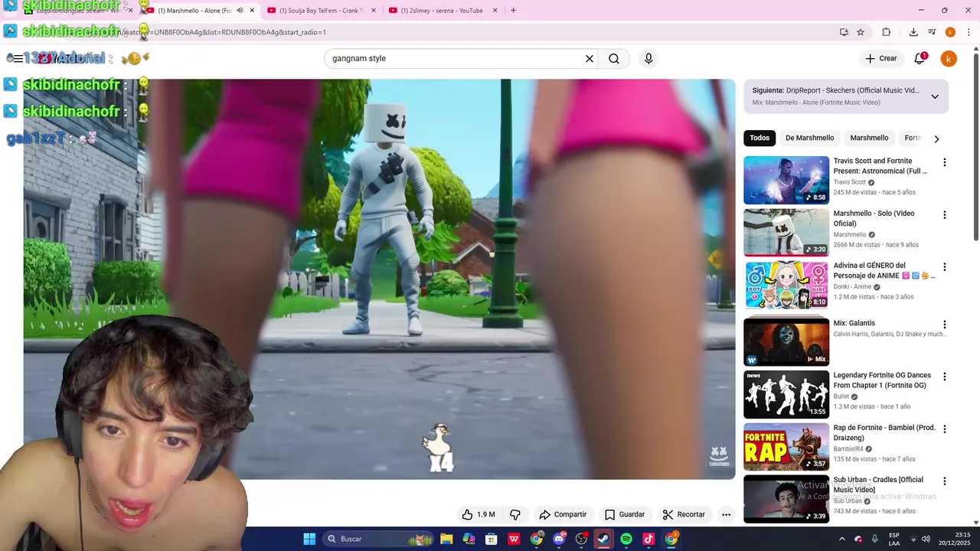Click the Compartir share button
Screen dimensions: 980x551
coord(563,514)
